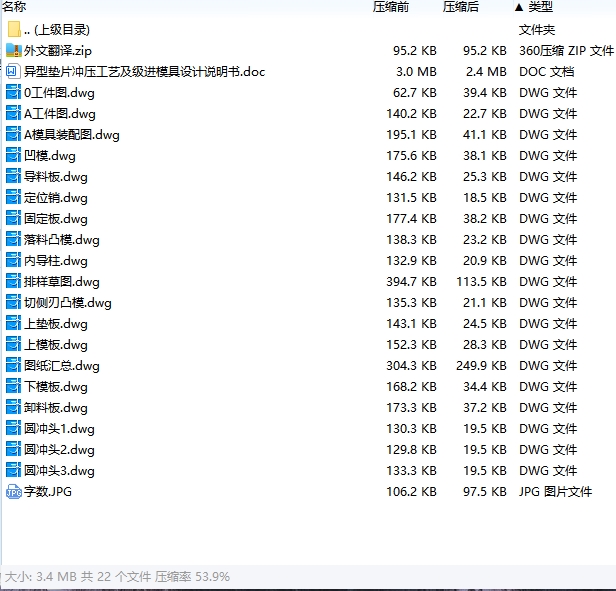Click the DOC 文档 type cell
Viewport: 616px width, 591px height.
tap(546, 72)
